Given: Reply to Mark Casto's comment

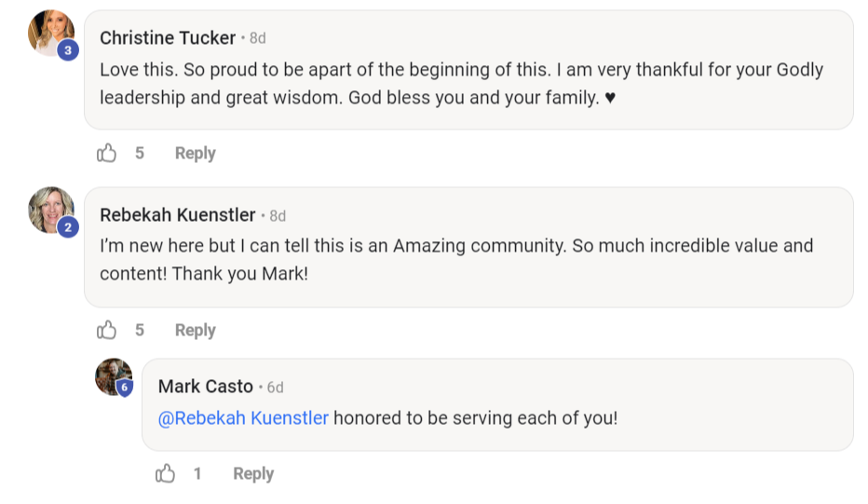Looking at the screenshot, I should pyautogui.click(x=253, y=473).
